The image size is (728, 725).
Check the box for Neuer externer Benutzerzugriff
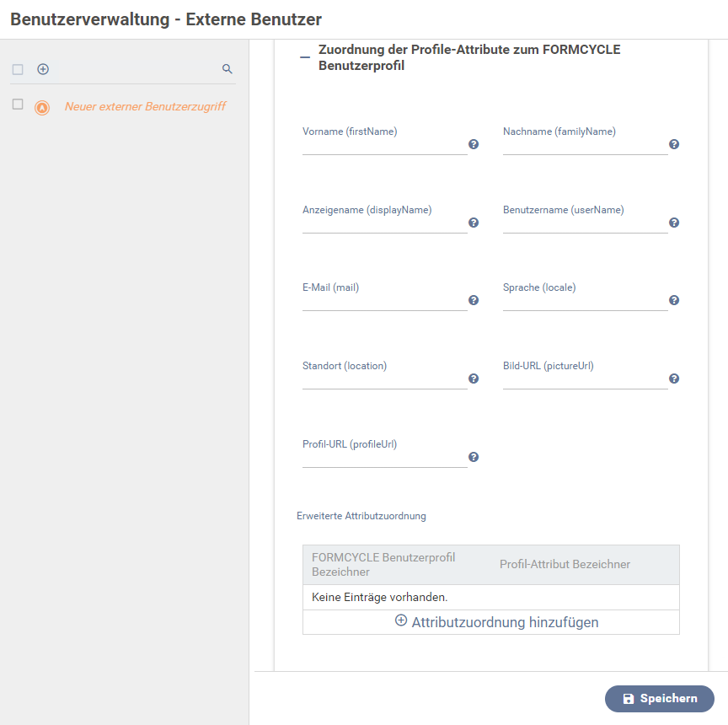(x=18, y=104)
